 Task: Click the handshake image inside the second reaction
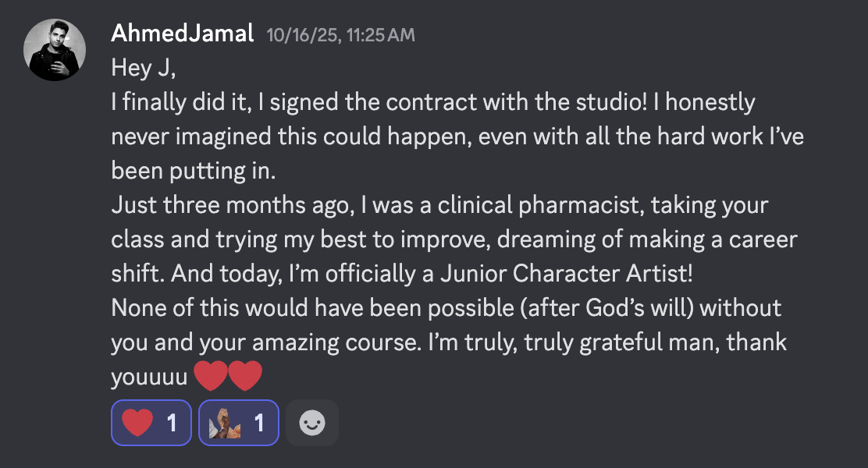(x=225, y=423)
